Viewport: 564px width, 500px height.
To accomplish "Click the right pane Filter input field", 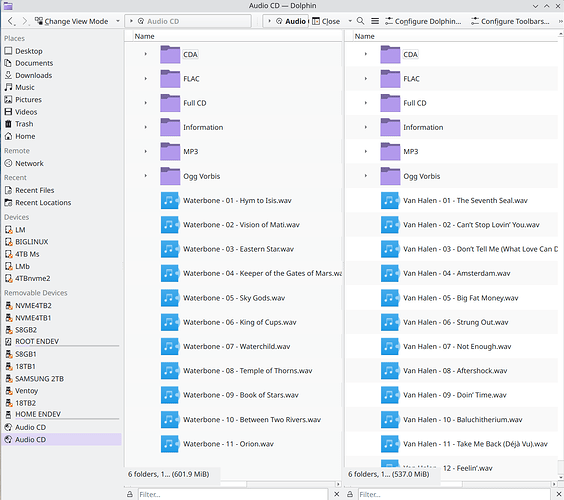I will (x=454, y=494).
